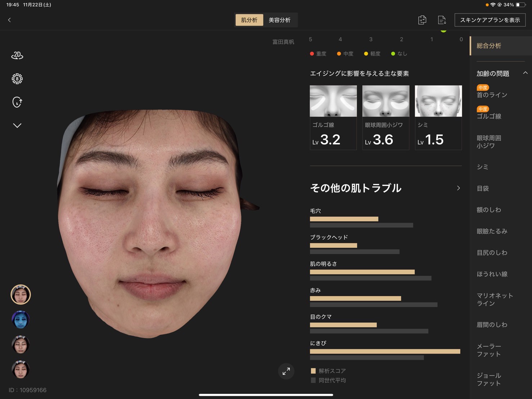Image resolution: width=532 pixels, height=399 pixels.
Task: Select ほうれい線 in the sidebar list
Action: click(492, 274)
